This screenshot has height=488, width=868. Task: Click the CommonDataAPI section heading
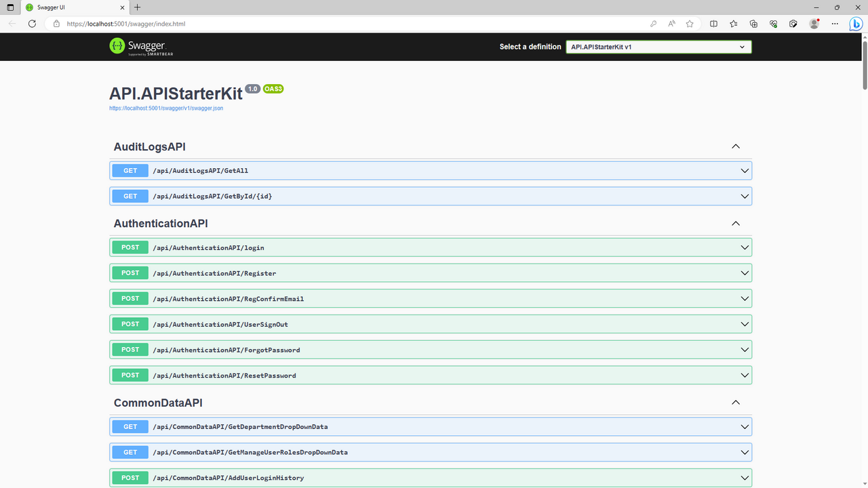click(158, 403)
